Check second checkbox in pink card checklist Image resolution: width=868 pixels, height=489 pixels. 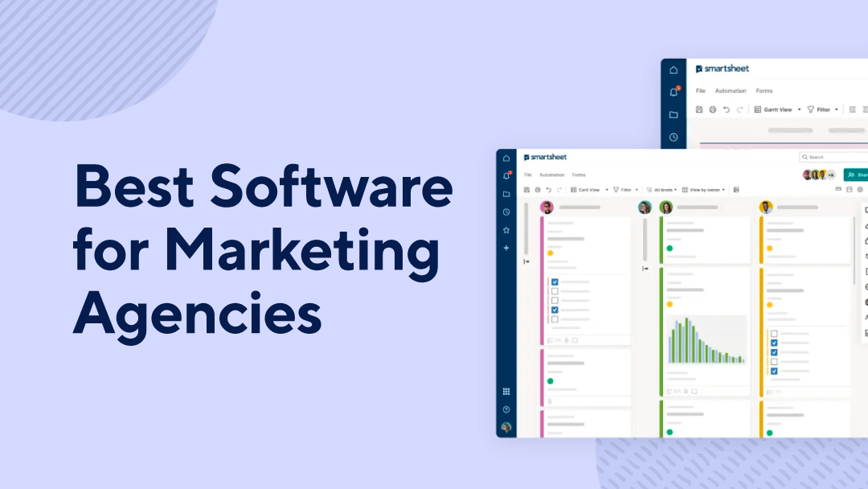tap(555, 291)
